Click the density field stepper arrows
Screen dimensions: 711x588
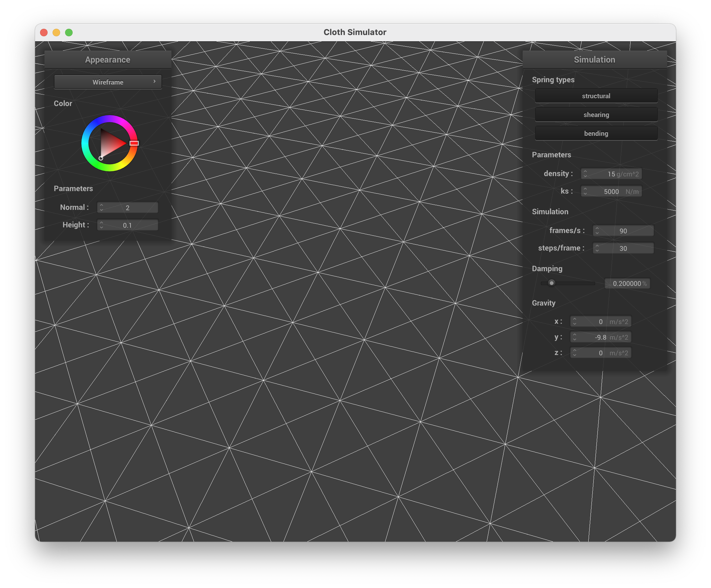point(585,174)
